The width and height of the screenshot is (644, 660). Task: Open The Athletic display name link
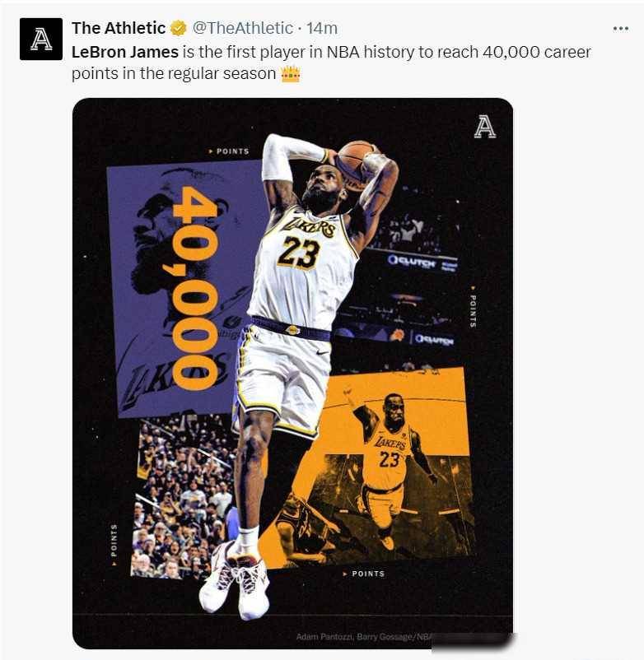pos(119,28)
